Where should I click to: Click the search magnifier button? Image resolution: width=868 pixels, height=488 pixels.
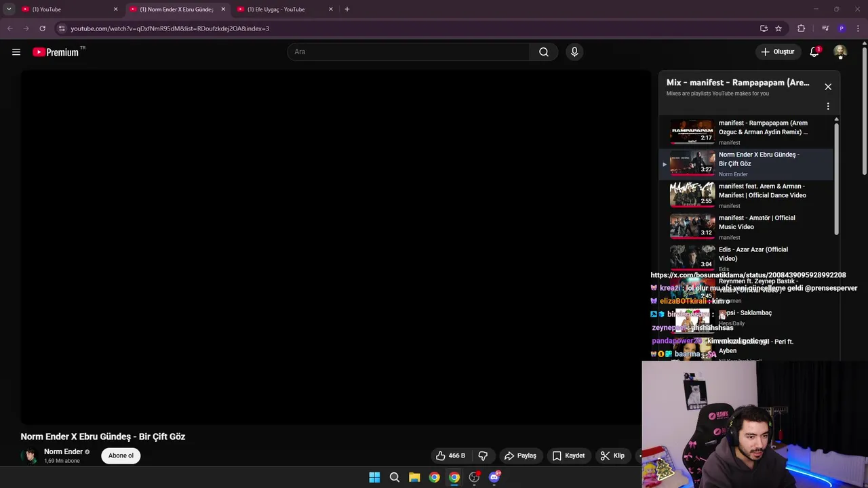(x=544, y=52)
